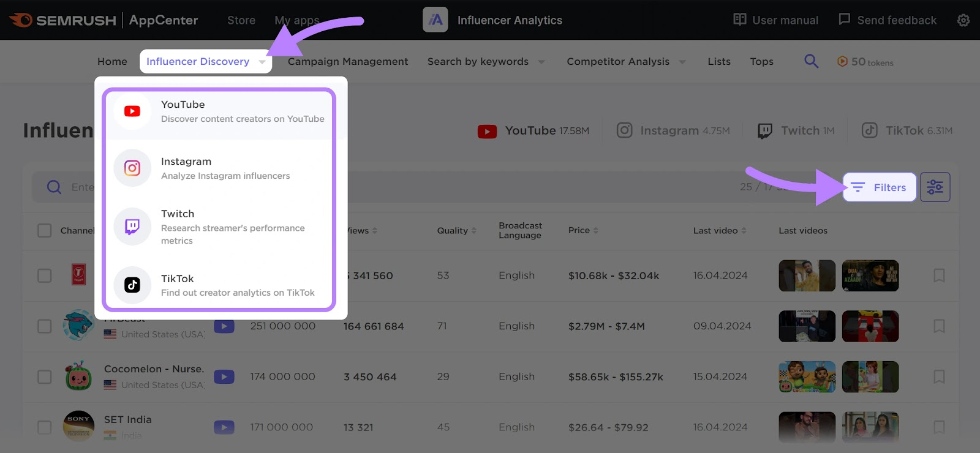The width and height of the screenshot is (980, 453).
Task: Click the AppCenter logo text
Action: [164, 20]
